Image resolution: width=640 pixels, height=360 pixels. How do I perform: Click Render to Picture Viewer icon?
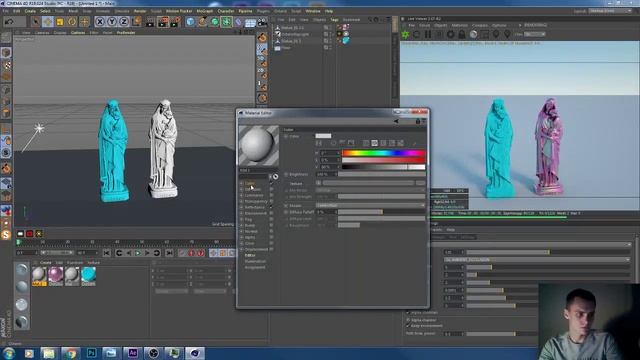pos(163,21)
